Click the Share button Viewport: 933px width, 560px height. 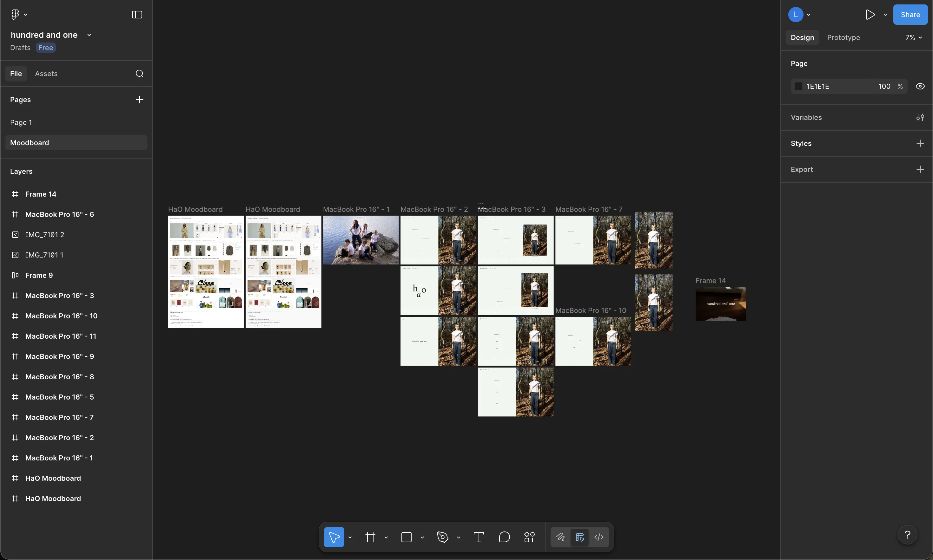(x=910, y=15)
